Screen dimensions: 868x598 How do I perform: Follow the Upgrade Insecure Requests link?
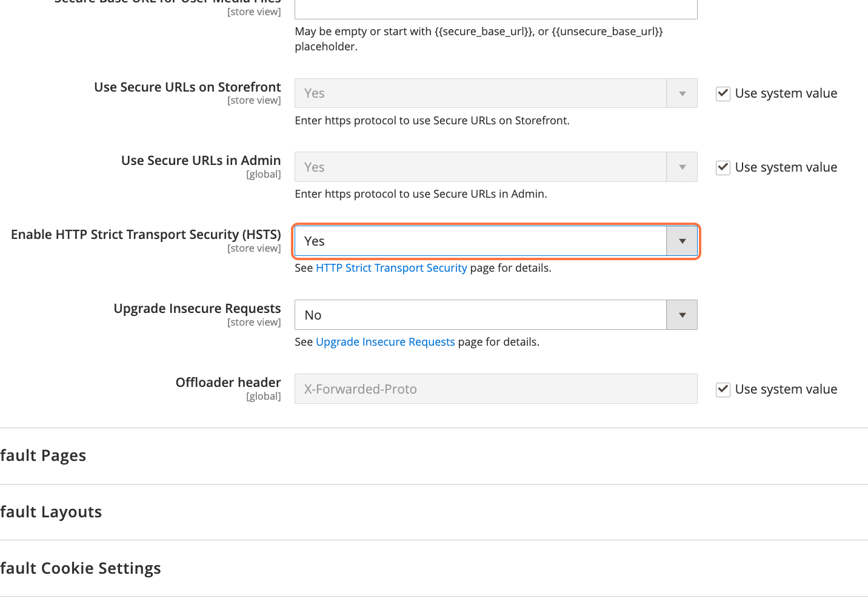[x=386, y=341]
